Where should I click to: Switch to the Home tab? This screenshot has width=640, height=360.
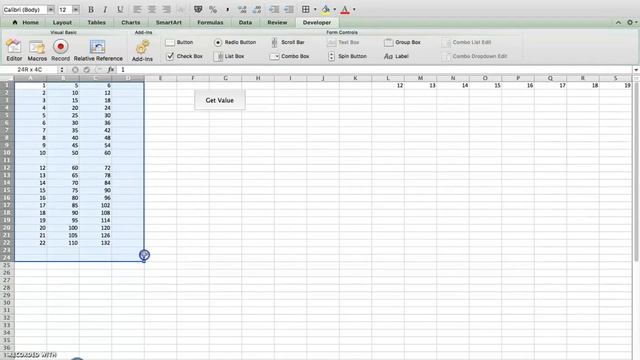point(25,22)
